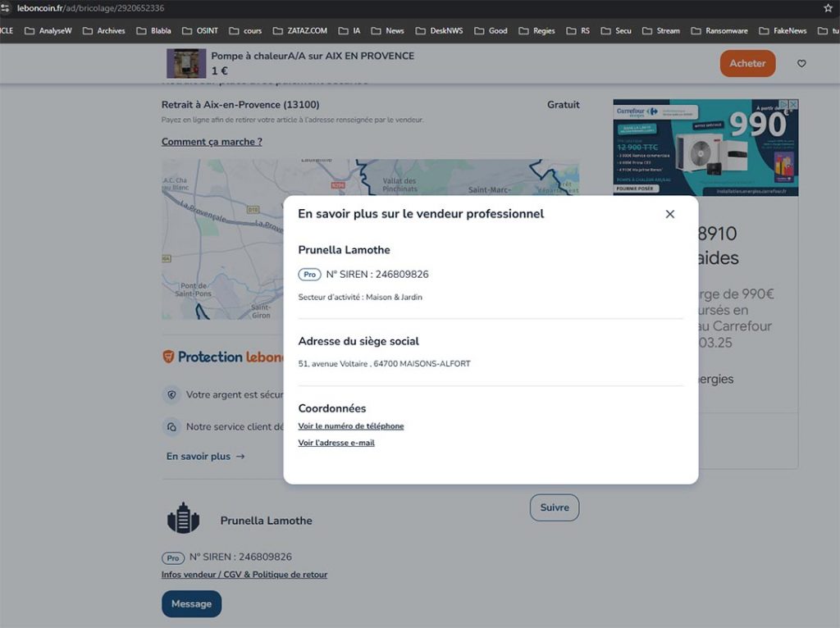840x628 pixels.
Task: Open the IA bookmarks folder
Action: 349,31
